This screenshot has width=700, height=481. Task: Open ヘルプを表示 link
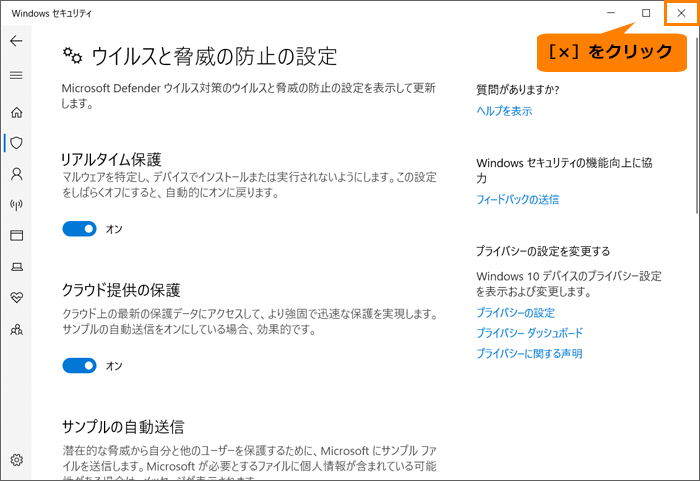point(504,111)
